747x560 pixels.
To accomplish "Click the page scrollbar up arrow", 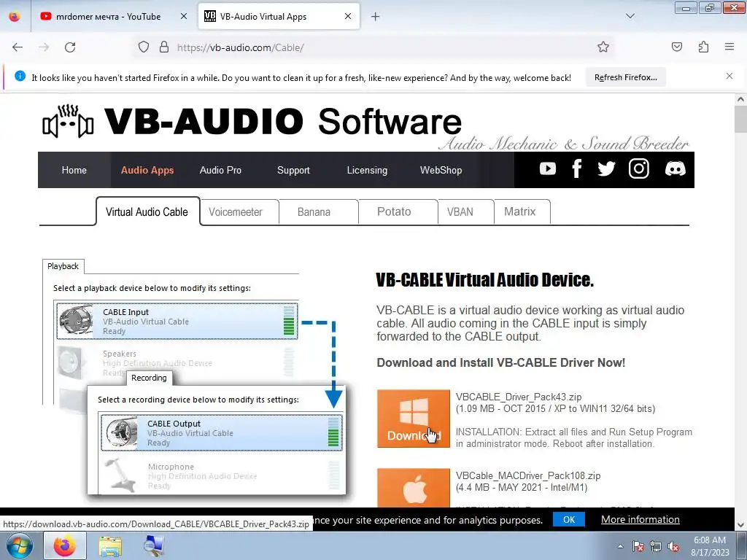I will pos(740,99).
